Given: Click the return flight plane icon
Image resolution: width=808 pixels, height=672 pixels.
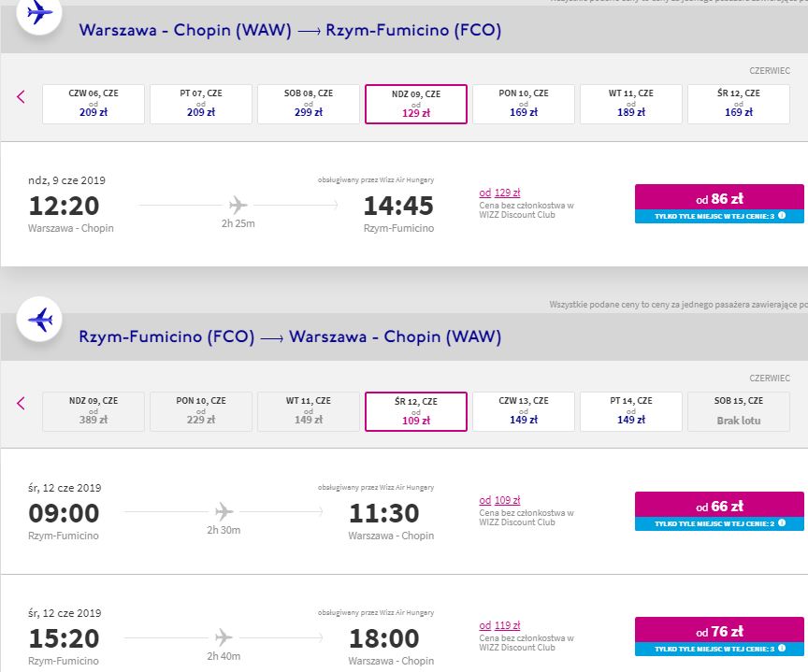Looking at the screenshot, I should point(39,320).
